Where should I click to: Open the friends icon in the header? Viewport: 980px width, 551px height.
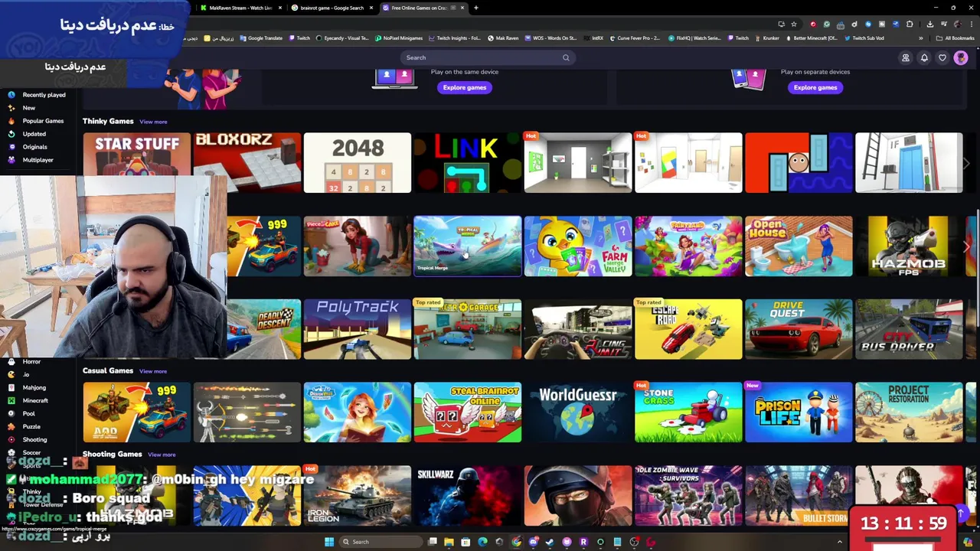pyautogui.click(x=906, y=57)
